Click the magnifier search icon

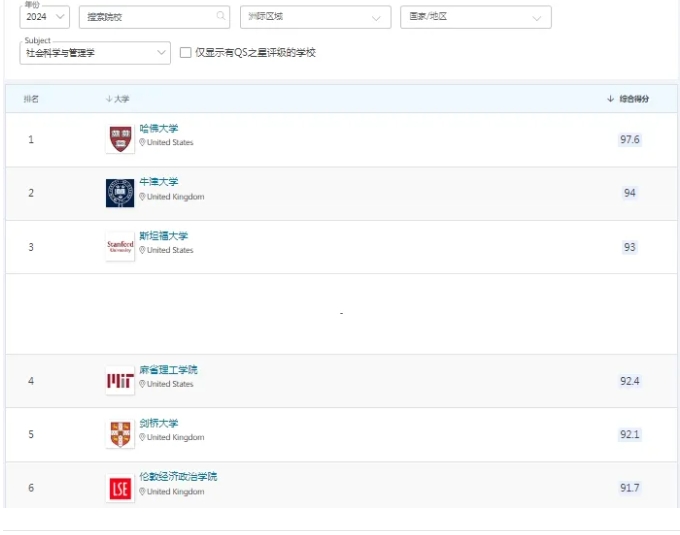(221, 16)
